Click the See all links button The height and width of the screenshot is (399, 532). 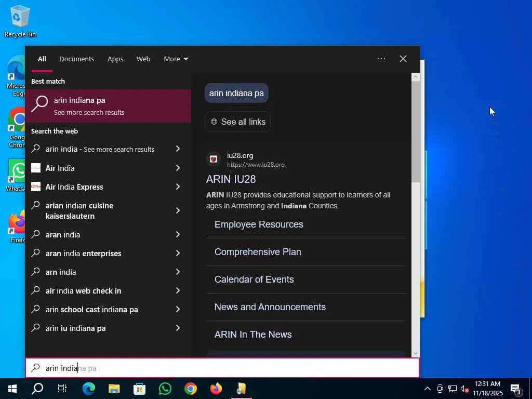tap(237, 122)
